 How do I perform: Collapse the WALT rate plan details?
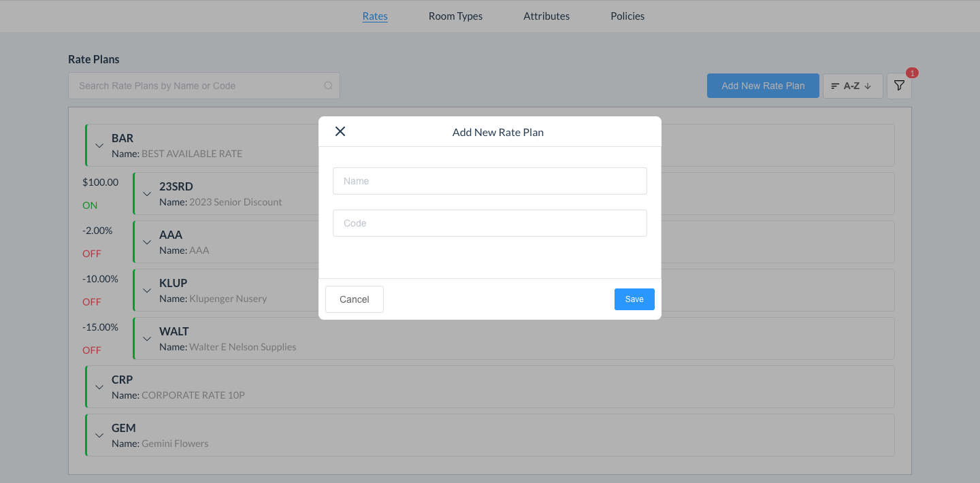pyautogui.click(x=147, y=338)
